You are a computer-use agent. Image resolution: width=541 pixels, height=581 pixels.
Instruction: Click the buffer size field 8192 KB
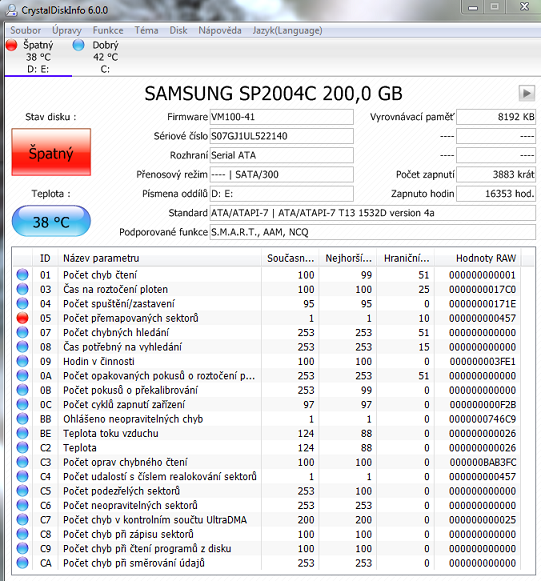tap(496, 117)
